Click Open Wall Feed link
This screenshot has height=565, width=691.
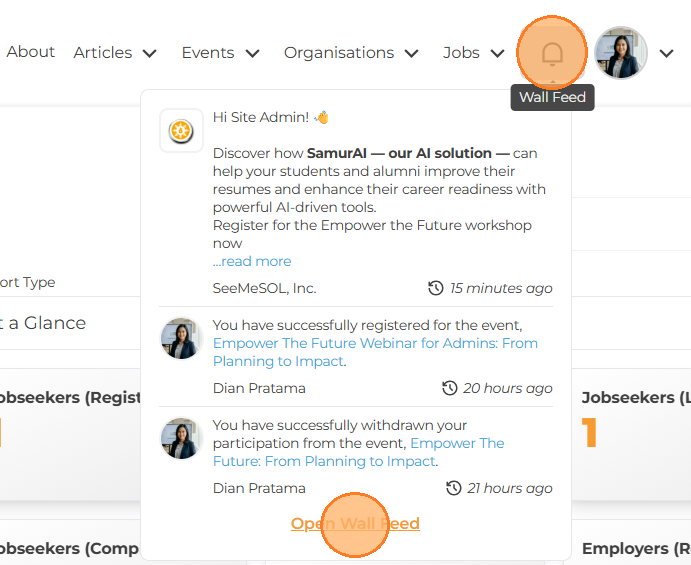click(x=355, y=524)
